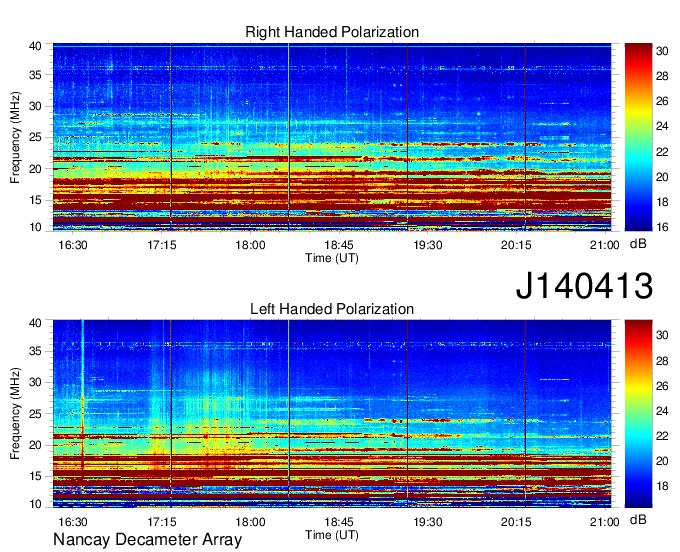The image size is (680, 552).
Task: Click 35 MHz tick on Left Handed plot
Action: click(x=35, y=351)
